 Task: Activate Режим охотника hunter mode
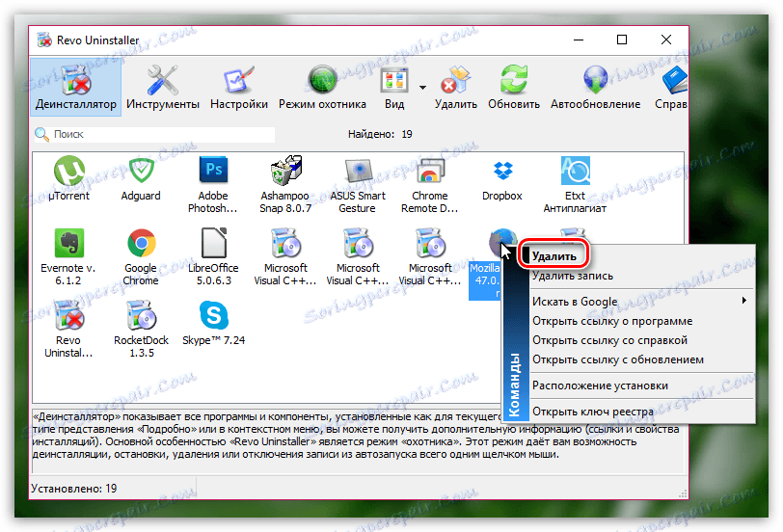pyautogui.click(x=322, y=88)
